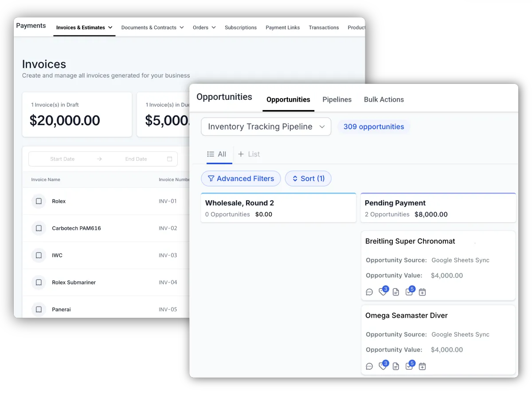The width and height of the screenshot is (532, 395).
Task: Click Google Sheets Sync on Breitling card
Action: click(461, 261)
